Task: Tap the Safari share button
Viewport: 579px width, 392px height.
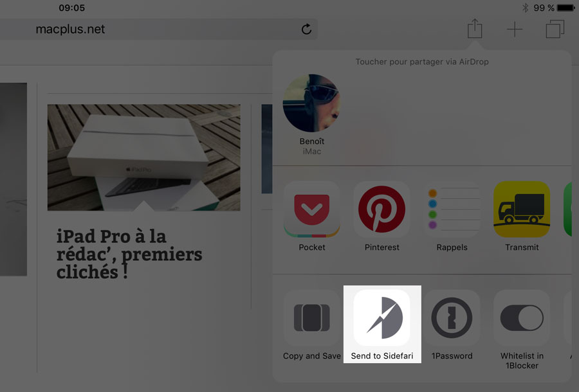Action: tap(475, 28)
